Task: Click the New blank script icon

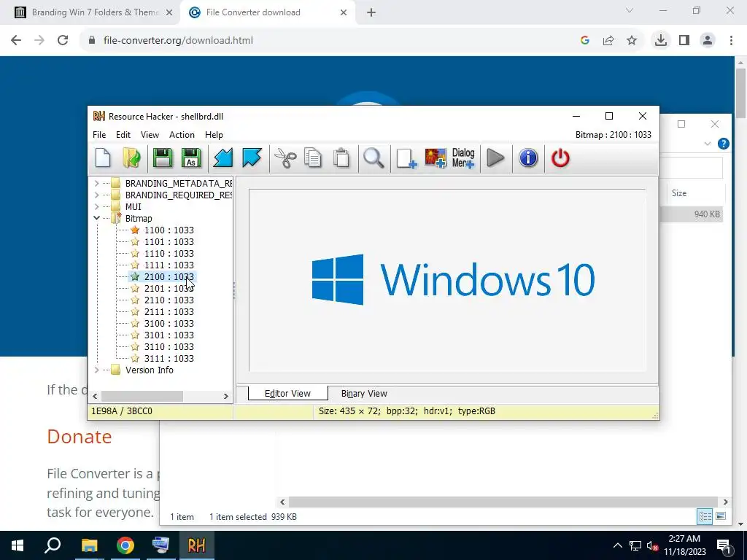Action: [103, 158]
